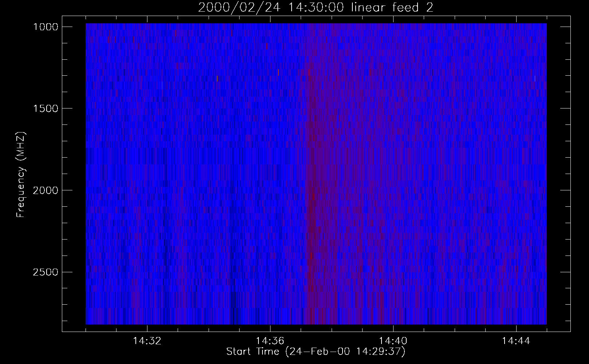Click the bright red burst band in the spectrogram

312,175
